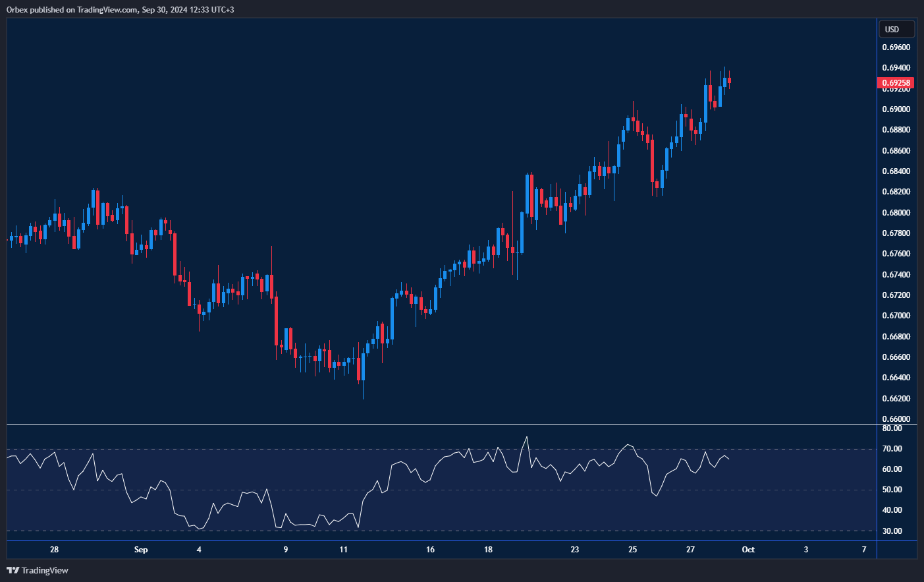
Task: Select the Oct label on time axis
Action: coord(748,550)
